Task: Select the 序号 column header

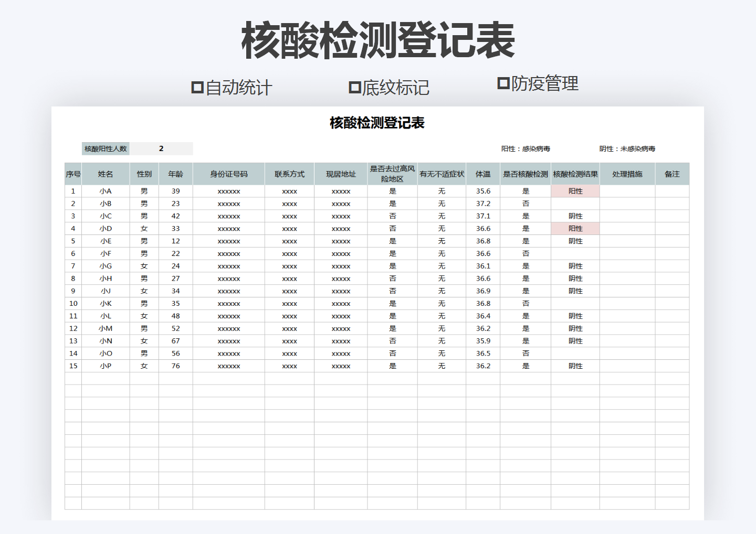Action: pos(73,174)
